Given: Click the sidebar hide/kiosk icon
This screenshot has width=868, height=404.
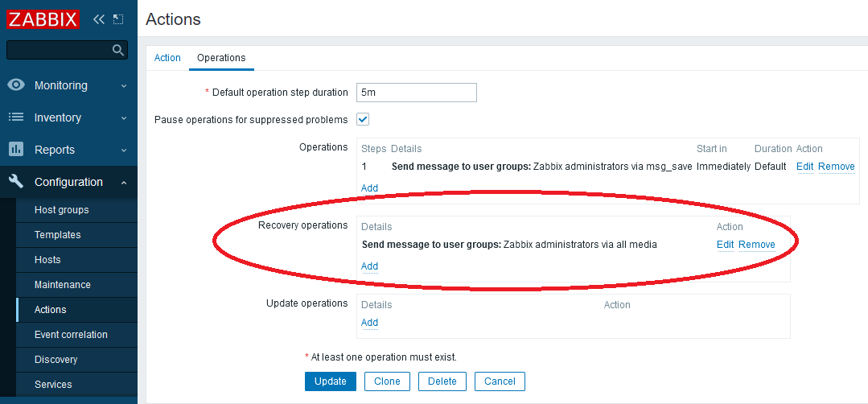Looking at the screenshot, I should [118, 19].
